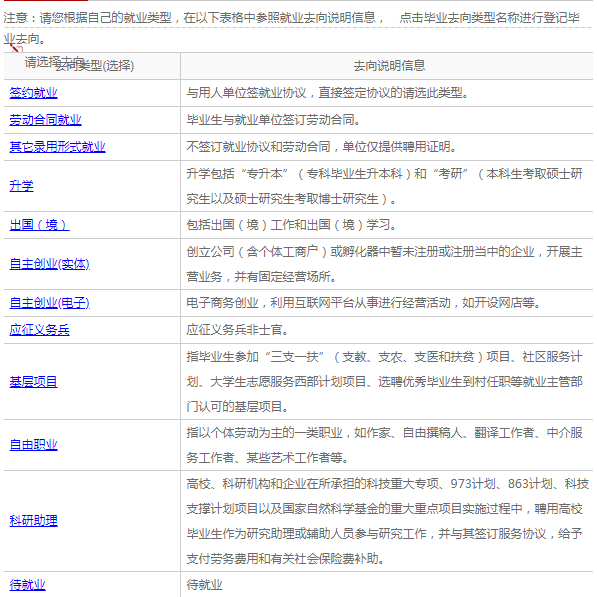Select 出国（境）destination type
597x597 pixels.
tap(39, 225)
